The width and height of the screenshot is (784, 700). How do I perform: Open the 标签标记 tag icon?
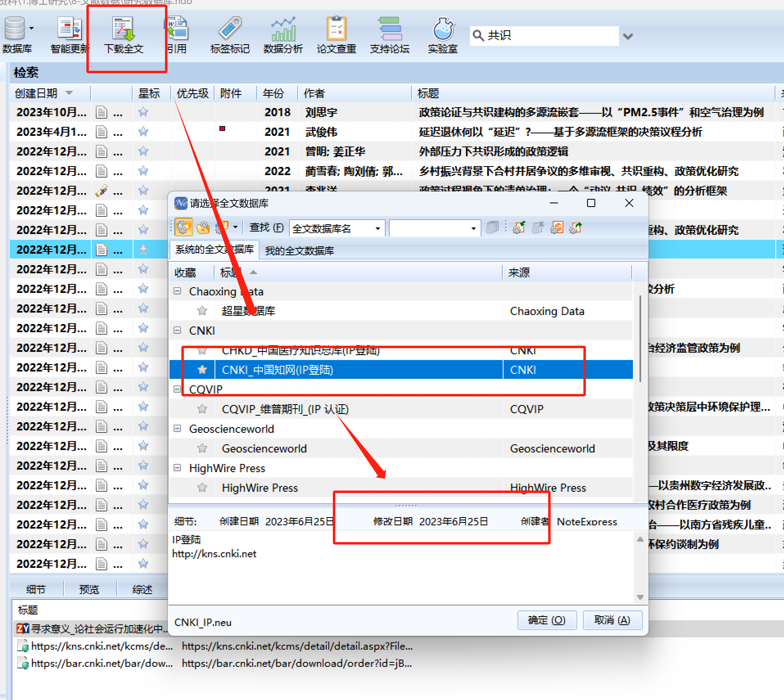[x=230, y=29]
